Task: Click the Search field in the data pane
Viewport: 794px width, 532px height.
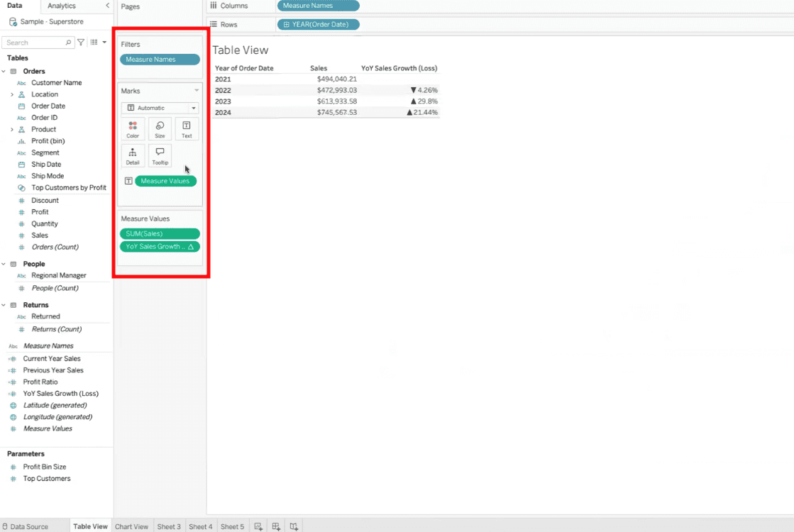Action: pos(35,42)
